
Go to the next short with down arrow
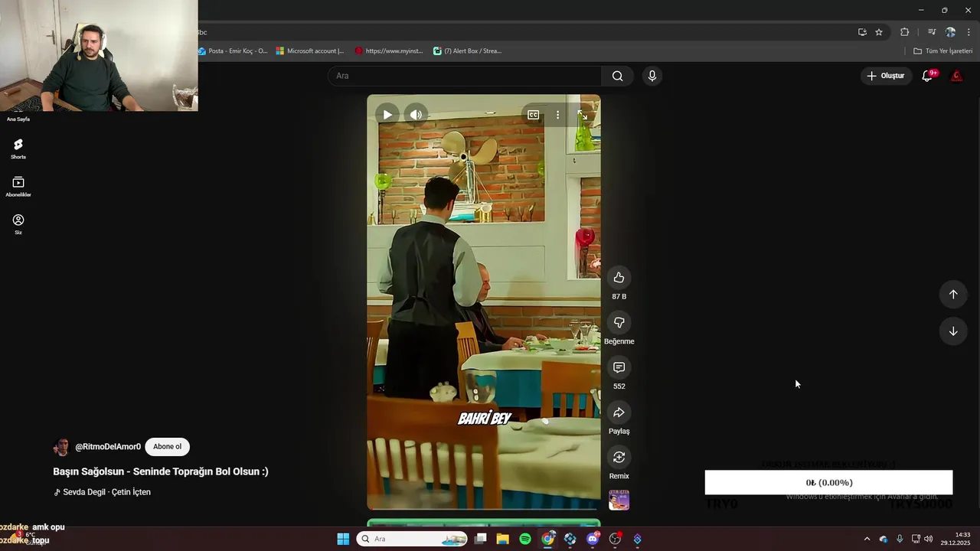953,331
